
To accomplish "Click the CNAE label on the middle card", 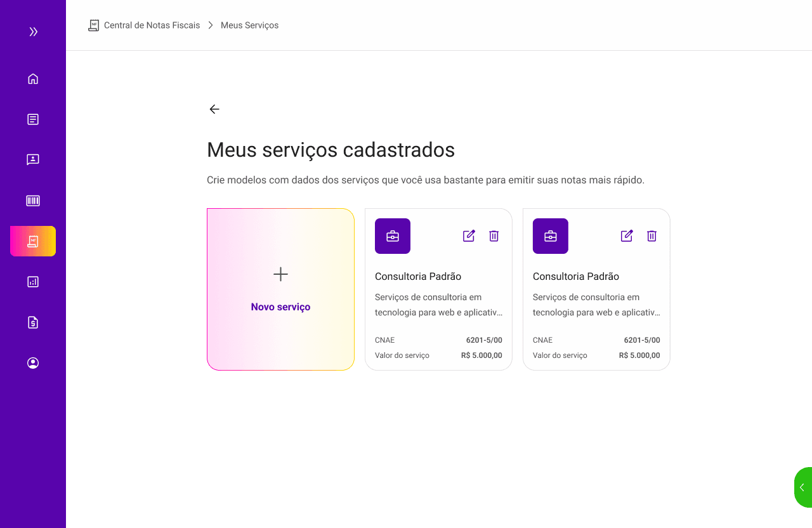I will [384, 340].
